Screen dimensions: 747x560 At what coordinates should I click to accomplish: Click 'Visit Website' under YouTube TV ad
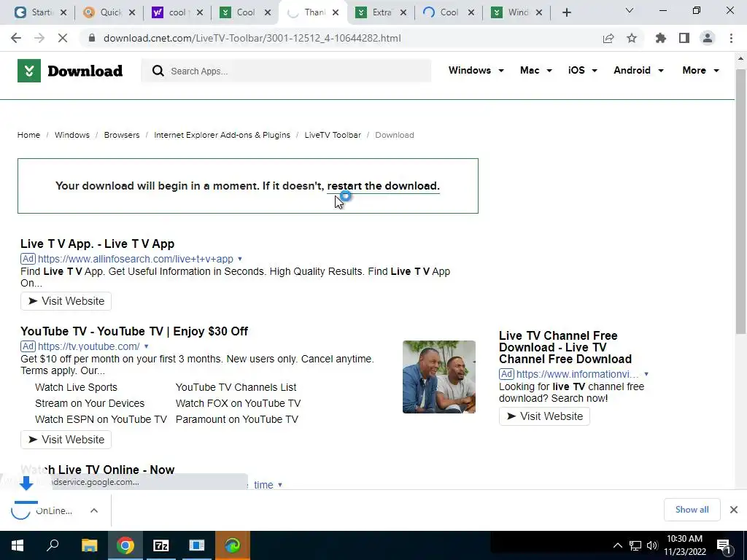click(66, 440)
